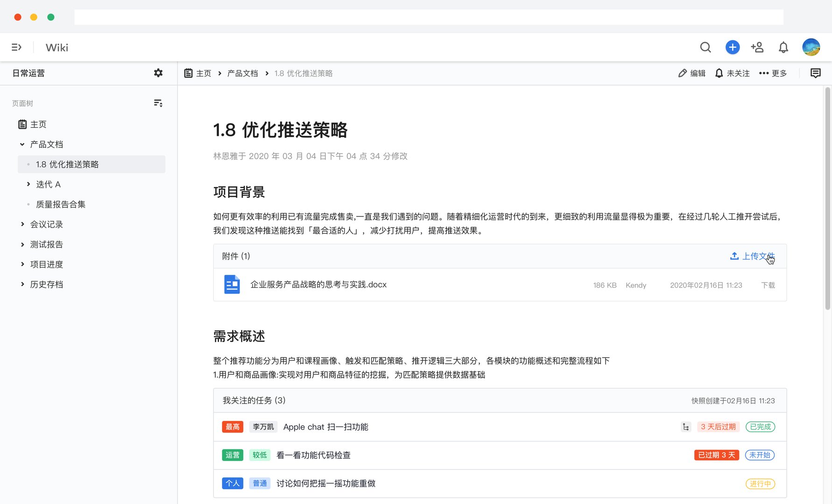Image resolution: width=832 pixels, height=504 pixels.
Task: Open space settings gear beside 日常运营
Action: coord(158,73)
